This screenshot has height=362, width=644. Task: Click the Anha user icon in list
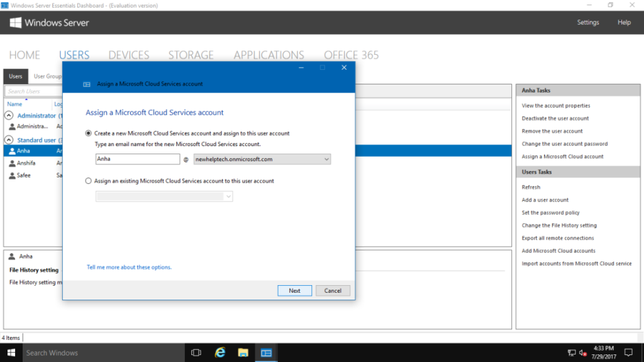13,151
